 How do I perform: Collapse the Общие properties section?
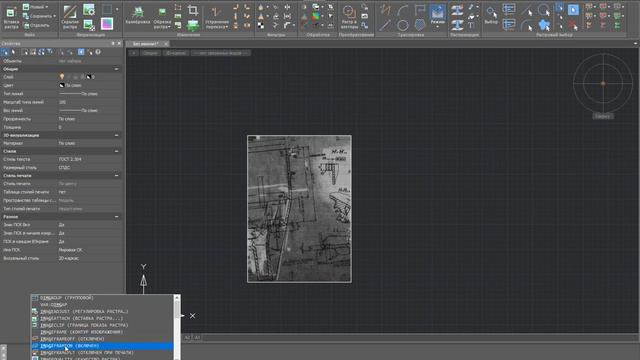(116, 69)
